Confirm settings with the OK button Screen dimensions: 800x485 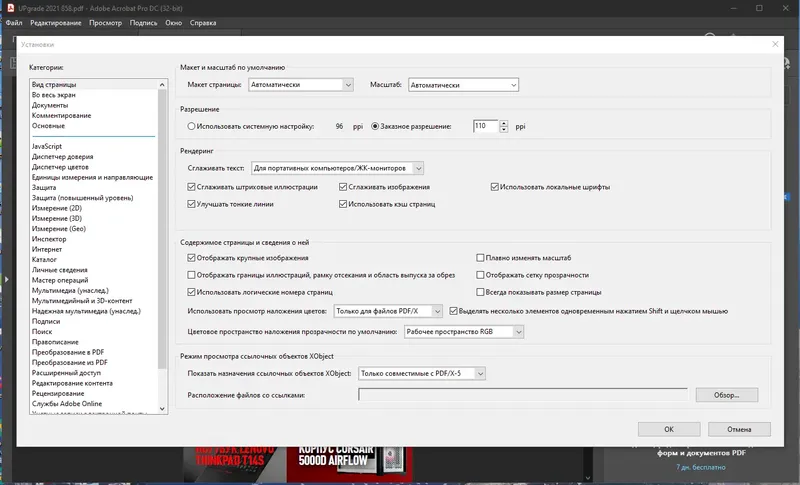tap(669, 429)
